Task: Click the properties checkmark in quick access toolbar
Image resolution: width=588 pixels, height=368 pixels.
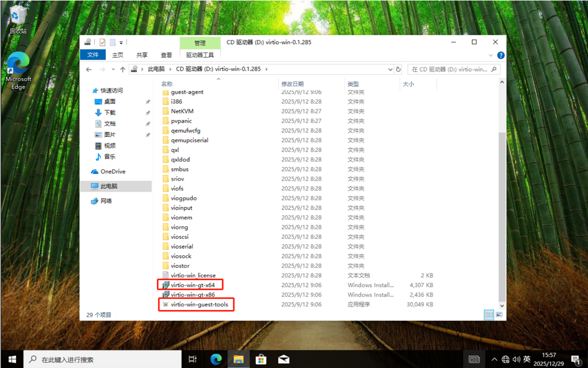Action: [102, 43]
